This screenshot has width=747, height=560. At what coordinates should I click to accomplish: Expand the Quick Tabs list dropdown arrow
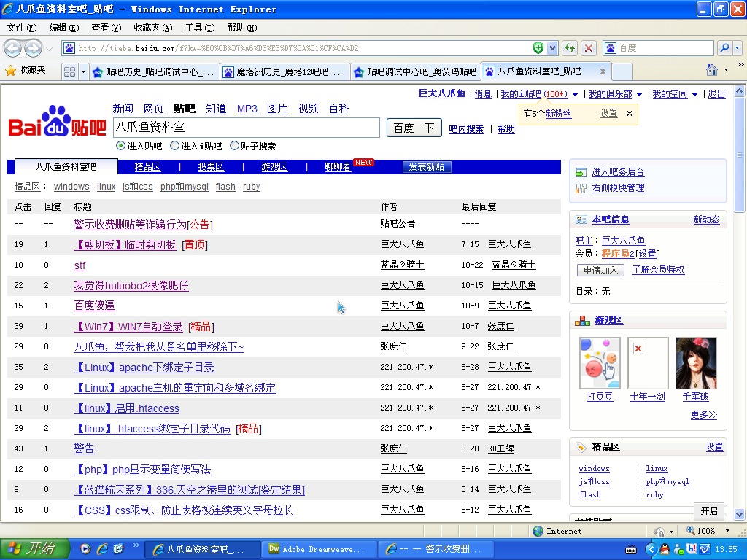click(x=83, y=71)
